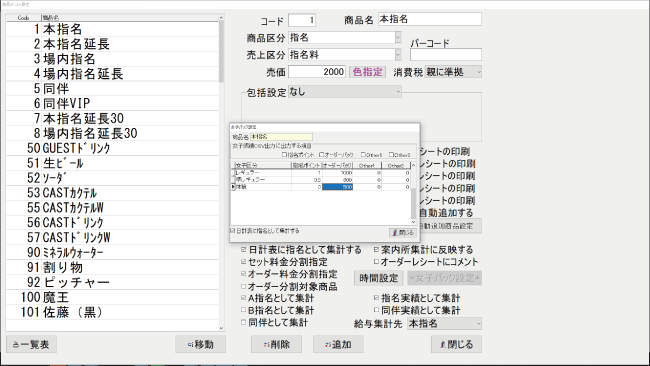The image size is (650, 366).
Task: Enable 同伴実績として集計 checkbox
Action: coord(376,310)
